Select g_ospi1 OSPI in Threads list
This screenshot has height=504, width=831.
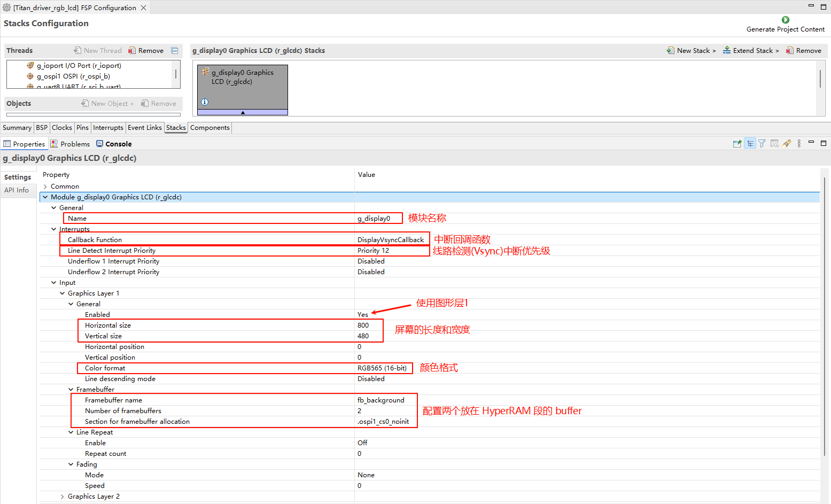[73, 76]
